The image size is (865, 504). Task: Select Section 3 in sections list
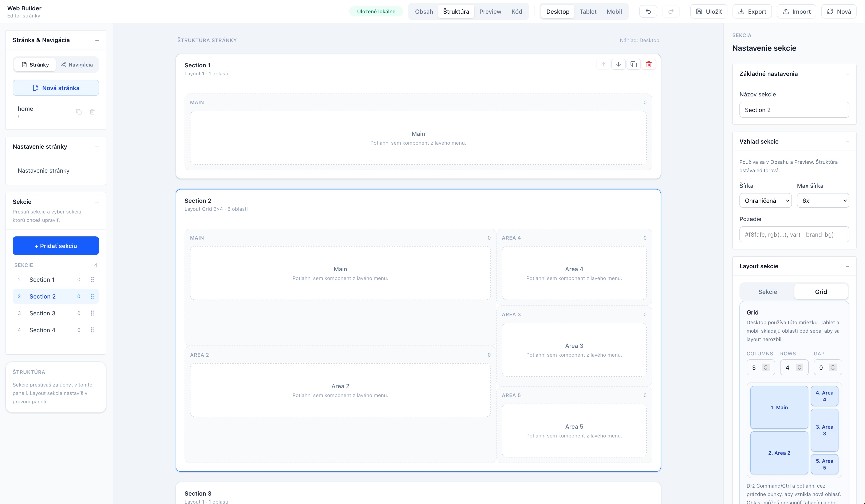pyautogui.click(x=56, y=313)
